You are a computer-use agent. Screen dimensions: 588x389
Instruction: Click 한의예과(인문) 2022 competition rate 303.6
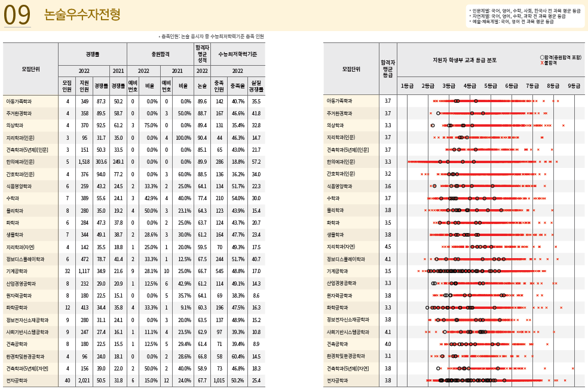(101, 162)
